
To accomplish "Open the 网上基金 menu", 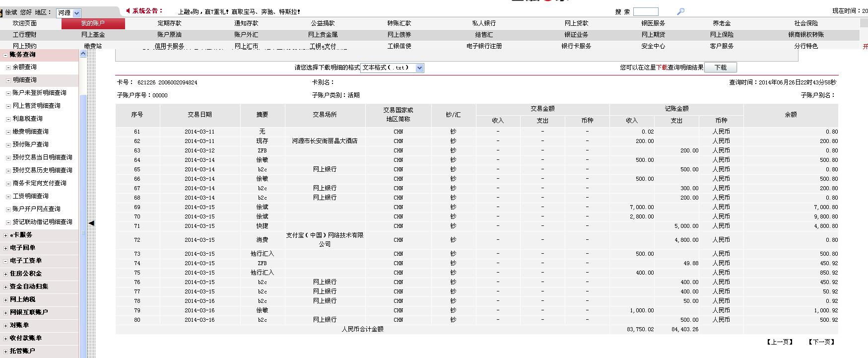I will coord(93,35).
